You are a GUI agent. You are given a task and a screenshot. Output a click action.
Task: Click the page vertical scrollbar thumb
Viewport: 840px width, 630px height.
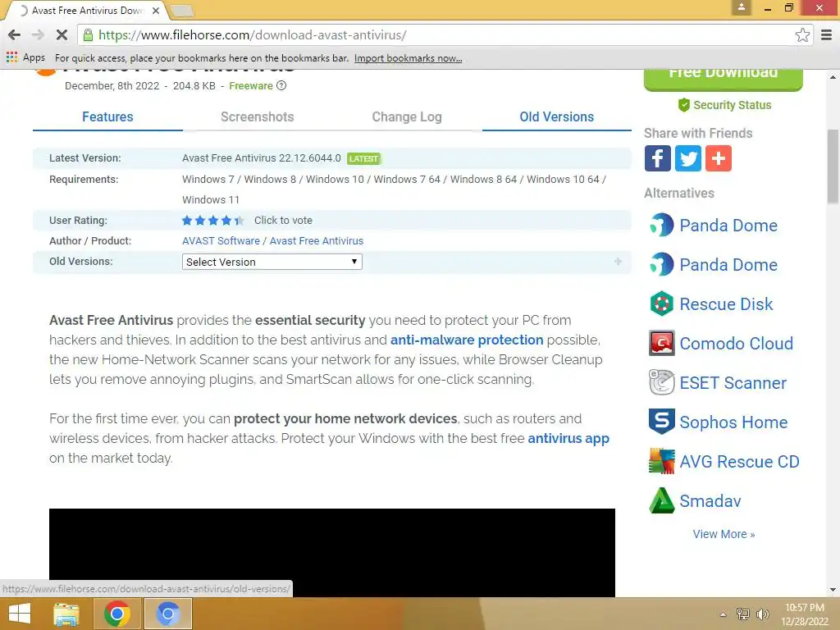point(833,166)
